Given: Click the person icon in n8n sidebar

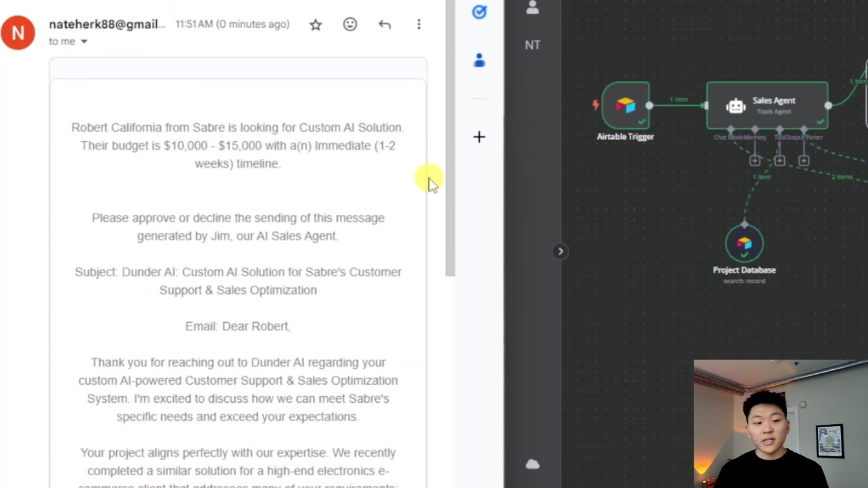Looking at the screenshot, I should pos(532,8).
